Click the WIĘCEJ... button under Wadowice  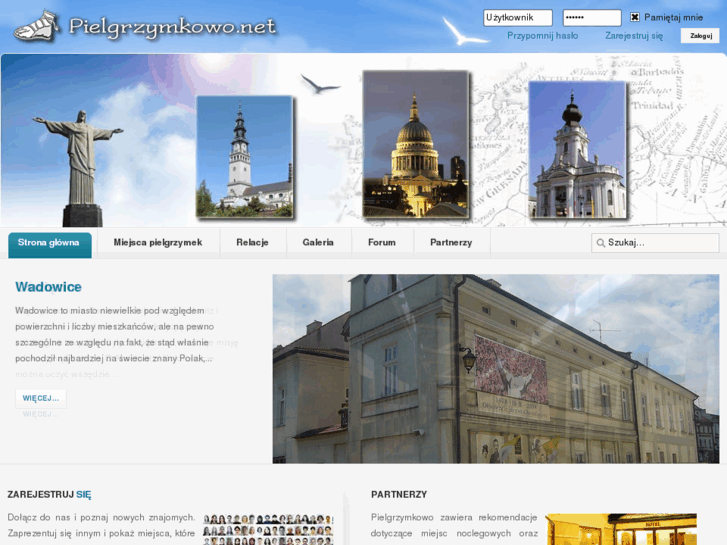pyautogui.click(x=41, y=398)
